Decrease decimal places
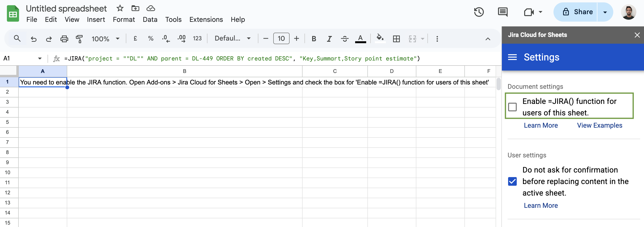 tap(166, 38)
